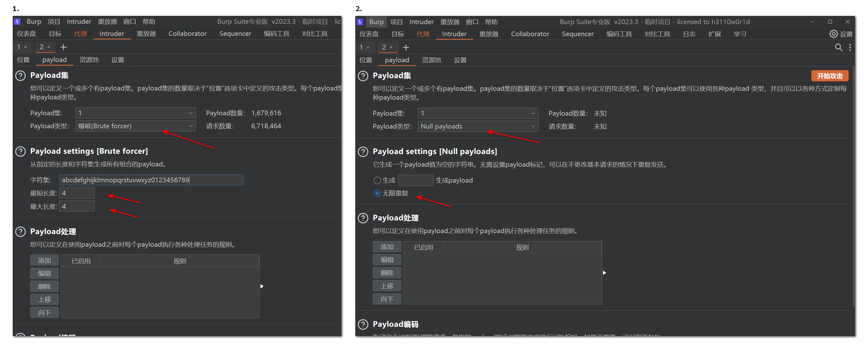Start the attack with 开始攻击

click(x=830, y=76)
